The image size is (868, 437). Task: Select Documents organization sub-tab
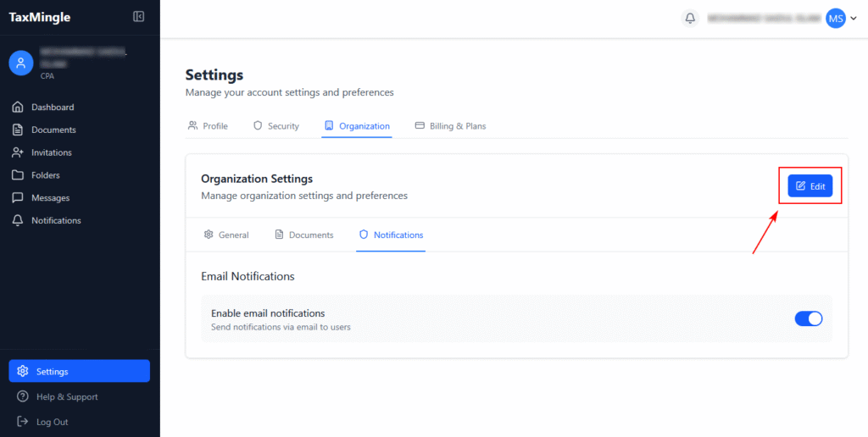coord(304,235)
